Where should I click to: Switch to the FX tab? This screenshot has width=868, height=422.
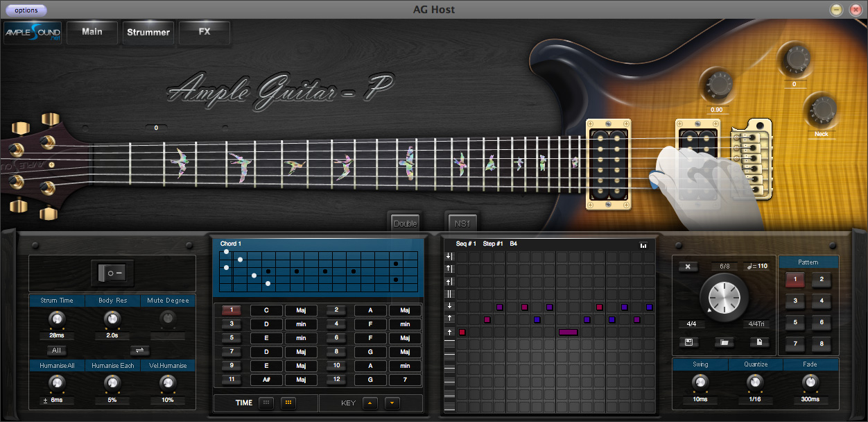pyautogui.click(x=205, y=32)
